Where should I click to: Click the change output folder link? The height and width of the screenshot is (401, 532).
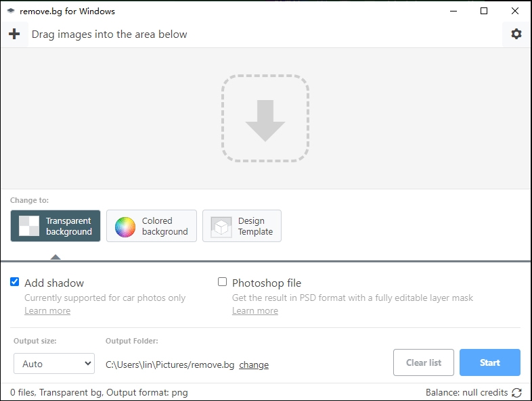(x=254, y=364)
